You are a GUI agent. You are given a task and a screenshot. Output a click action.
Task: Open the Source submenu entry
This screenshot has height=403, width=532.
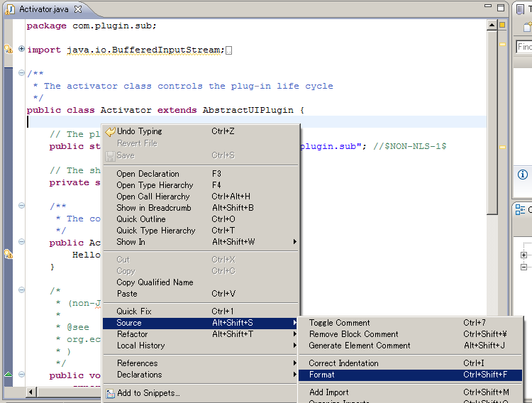(201, 323)
